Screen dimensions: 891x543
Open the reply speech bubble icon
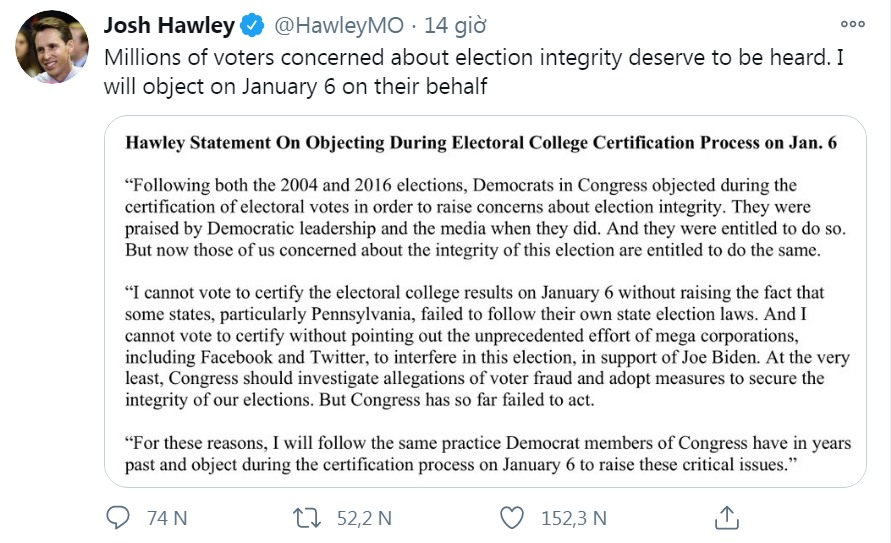coord(118,517)
